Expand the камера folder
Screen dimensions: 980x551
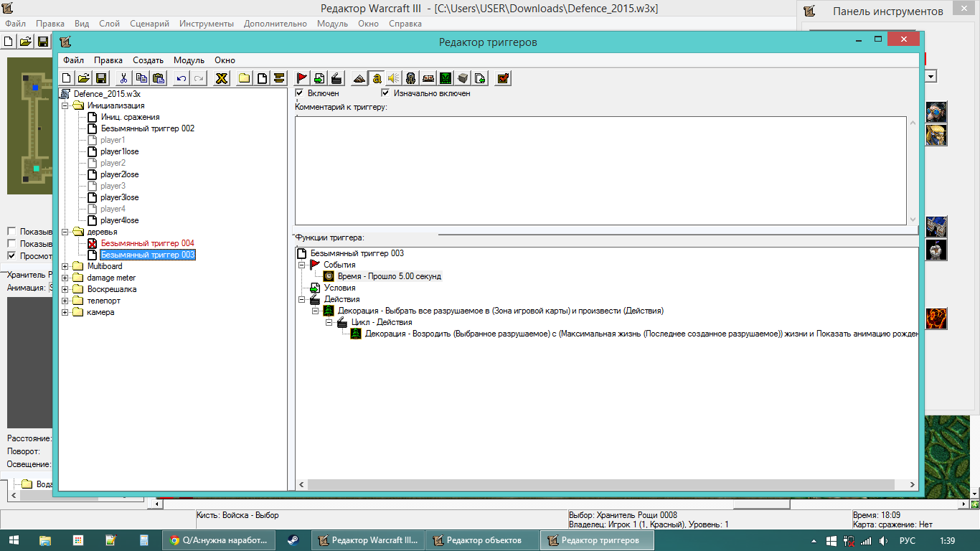point(65,312)
